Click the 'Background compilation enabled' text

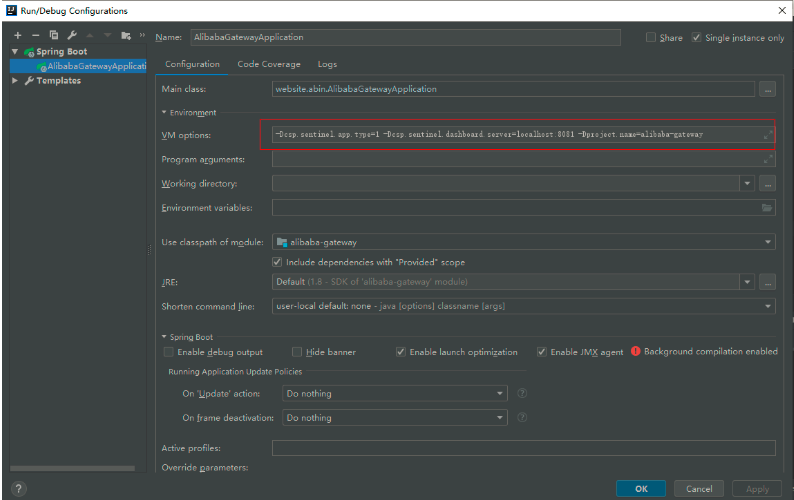tap(710, 352)
